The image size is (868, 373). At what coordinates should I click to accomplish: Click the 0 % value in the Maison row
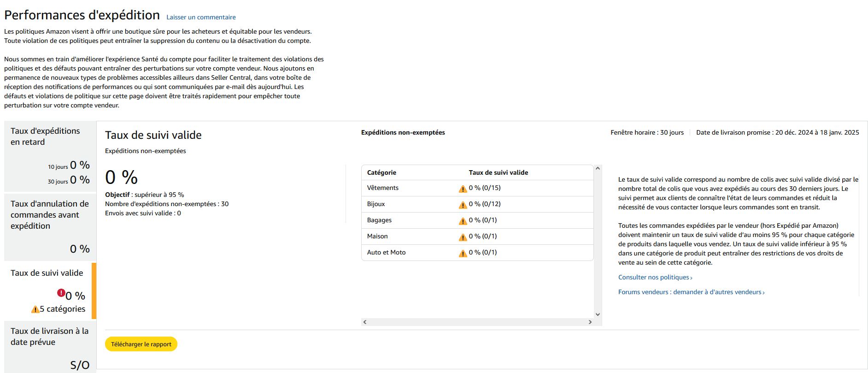pyautogui.click(x=483, y=236)
